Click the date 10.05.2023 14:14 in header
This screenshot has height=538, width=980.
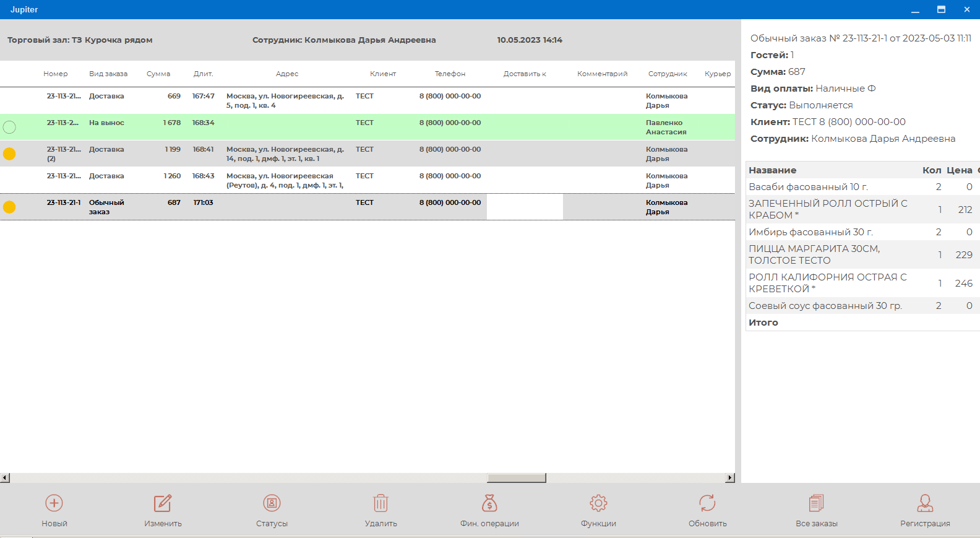click(530, 40)
